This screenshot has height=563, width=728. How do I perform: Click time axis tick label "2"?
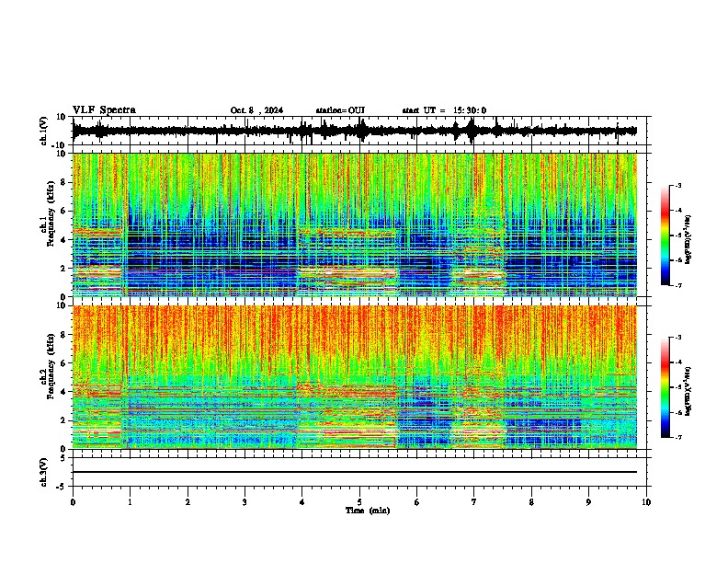click(x=188, y=502)
